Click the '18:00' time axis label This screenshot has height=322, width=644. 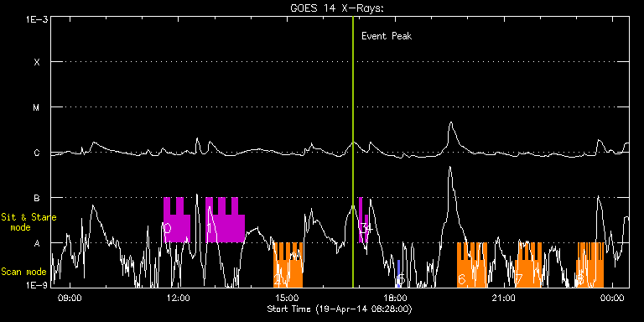(x=396, y=299)
